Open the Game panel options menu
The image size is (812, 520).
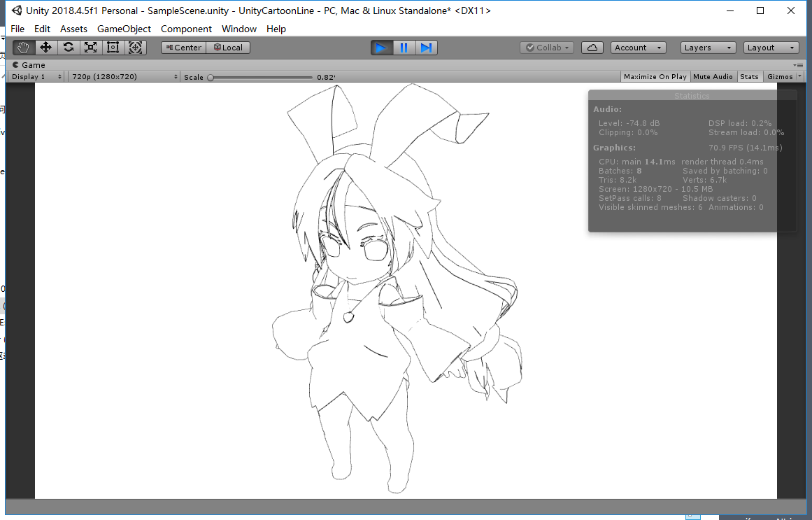(798, 65)
